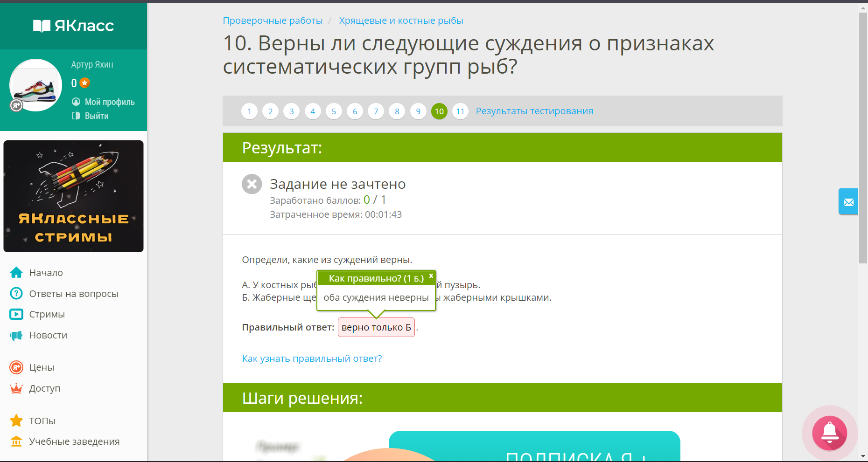Click the Выйти logout icon
Viewport: 868px width, 462px height.
(75, 116)
